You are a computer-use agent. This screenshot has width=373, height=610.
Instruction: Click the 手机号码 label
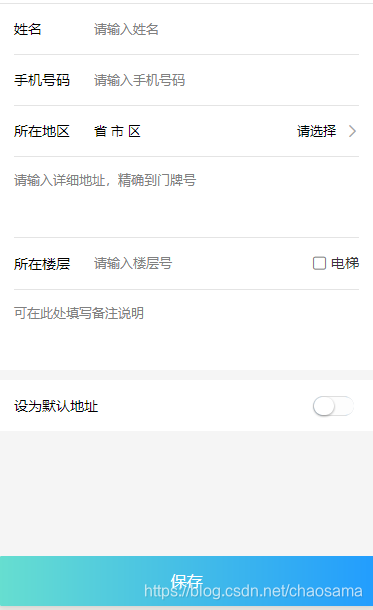click(x=42, y=80)
